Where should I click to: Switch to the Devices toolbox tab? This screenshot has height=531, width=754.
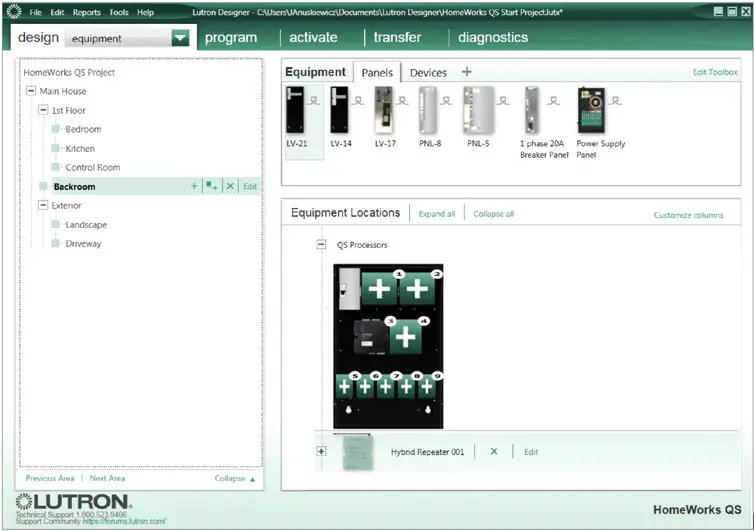point(428,73)
